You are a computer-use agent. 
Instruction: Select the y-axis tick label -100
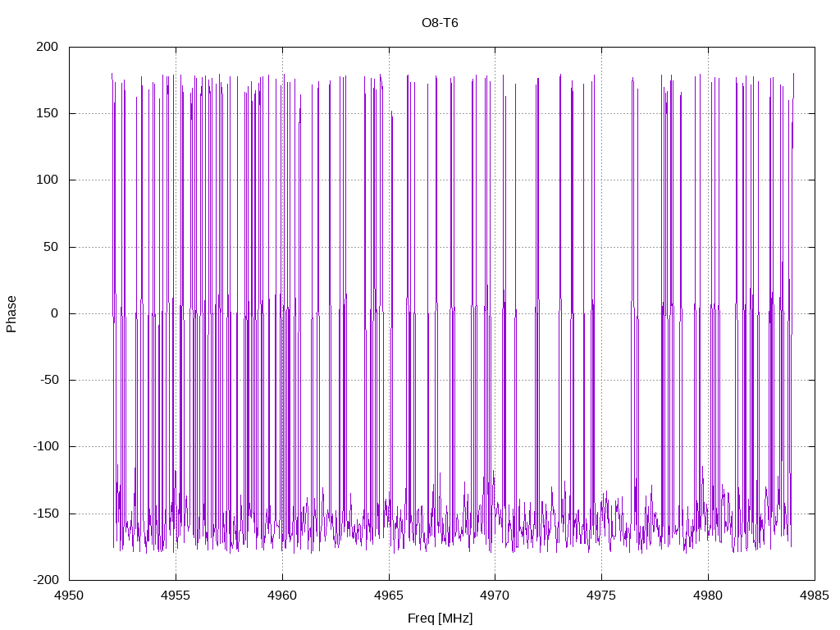[46, 446]
